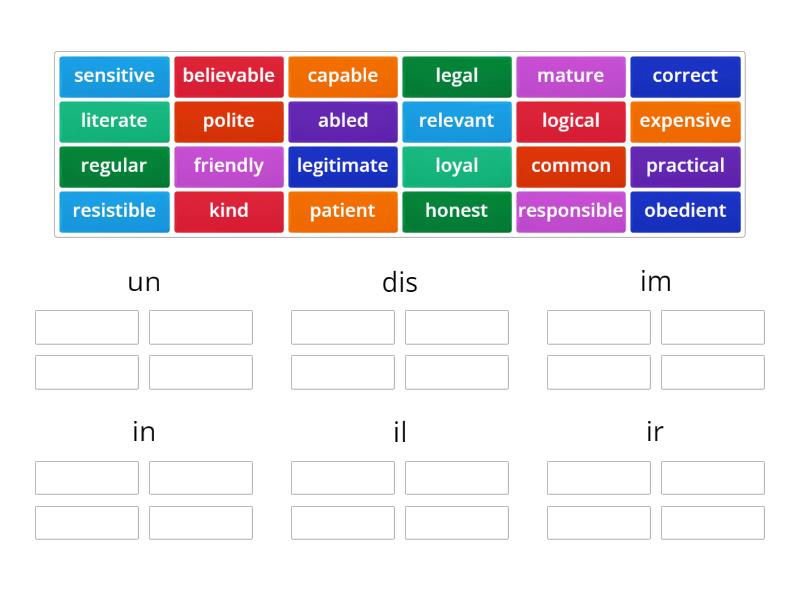800x600 pixels.
Task: Click the 'believable' tile
Action: point(228,76)
